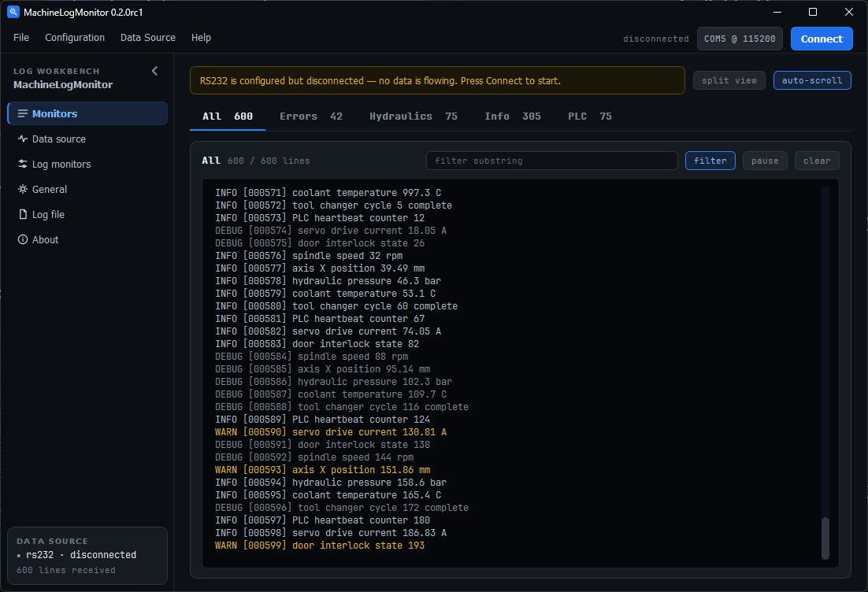The image size is (868, 592).
Task: Click the WARN servo drive current 130.81 A line
Action: [x=331, y=432]
